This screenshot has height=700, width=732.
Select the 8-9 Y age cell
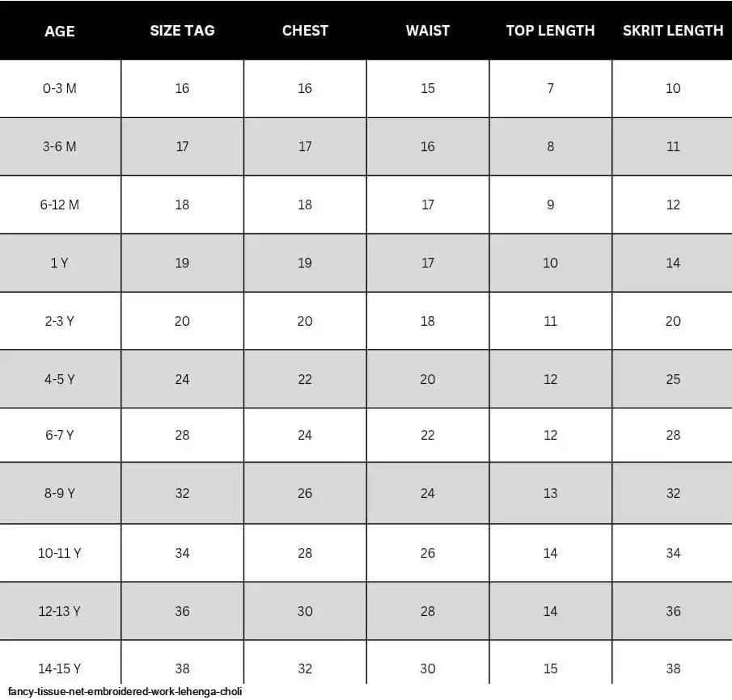(x=60, y=493)
